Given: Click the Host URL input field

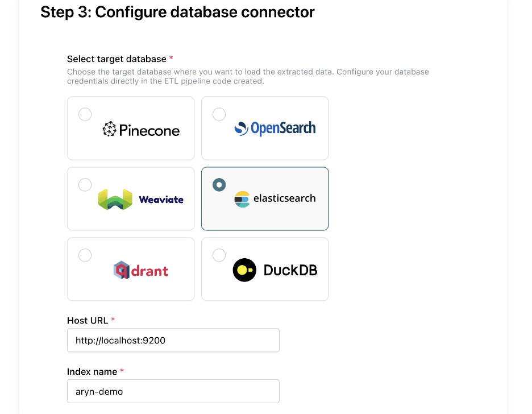Looking at the screenshot, I should [x=173, y=340].
